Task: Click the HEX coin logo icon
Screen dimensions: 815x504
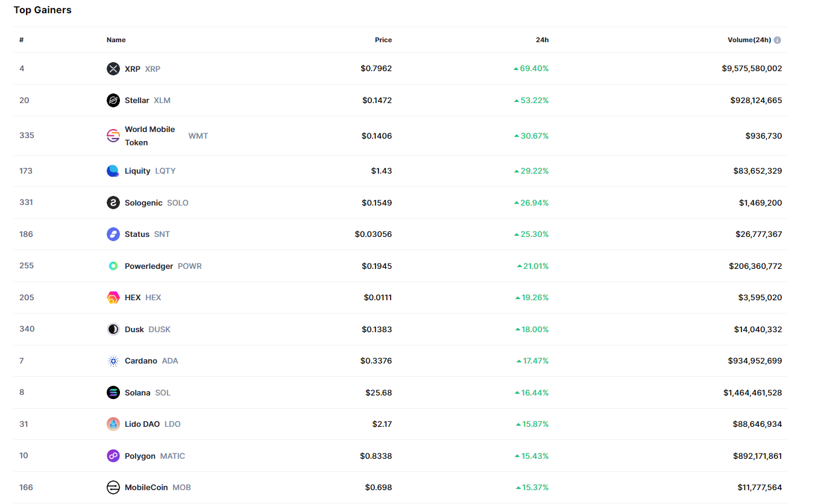Action: 113,297
